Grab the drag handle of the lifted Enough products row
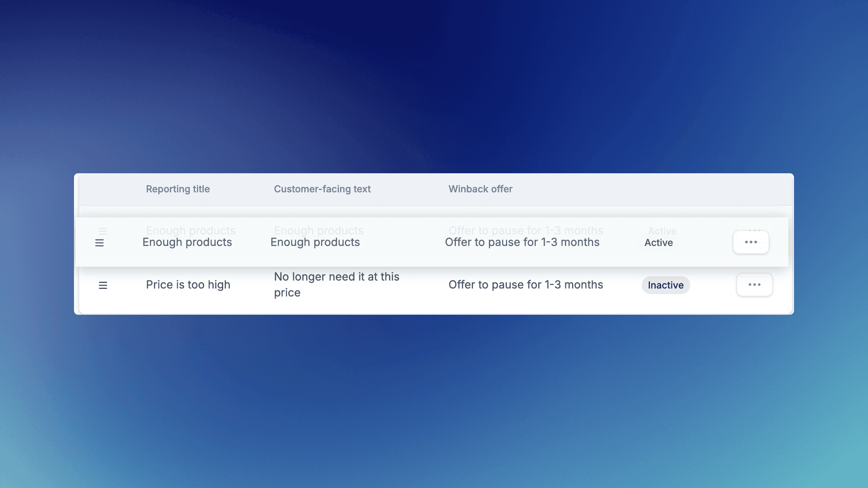This screenshot has height=488, width=868. click(x=99, y=243)
